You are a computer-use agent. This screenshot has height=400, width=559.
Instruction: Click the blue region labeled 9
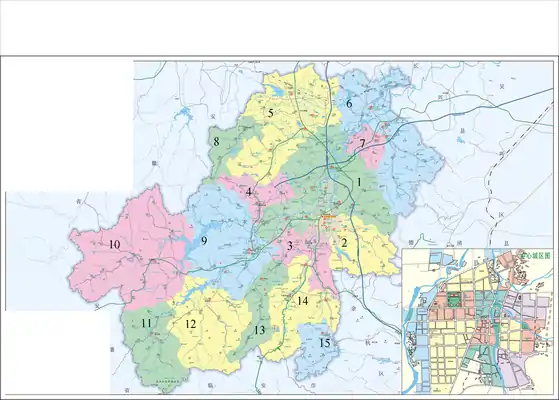click(x=204, y=241)
